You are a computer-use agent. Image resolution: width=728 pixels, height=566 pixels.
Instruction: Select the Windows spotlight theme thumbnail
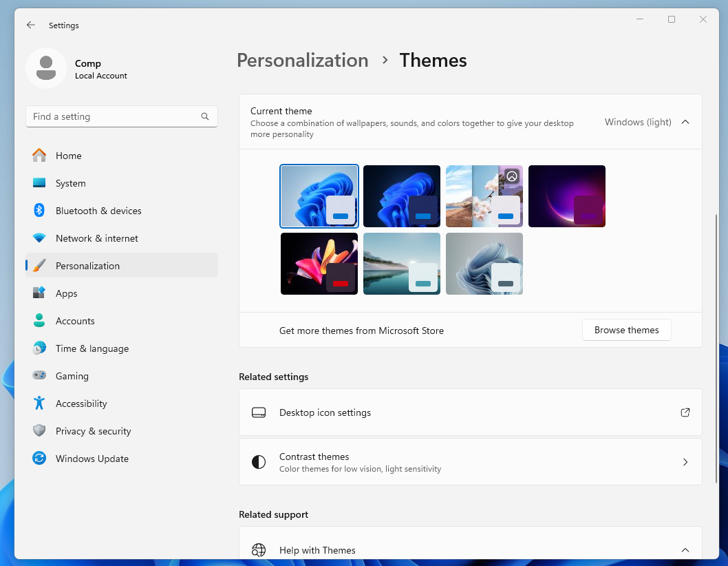point(484,196)
